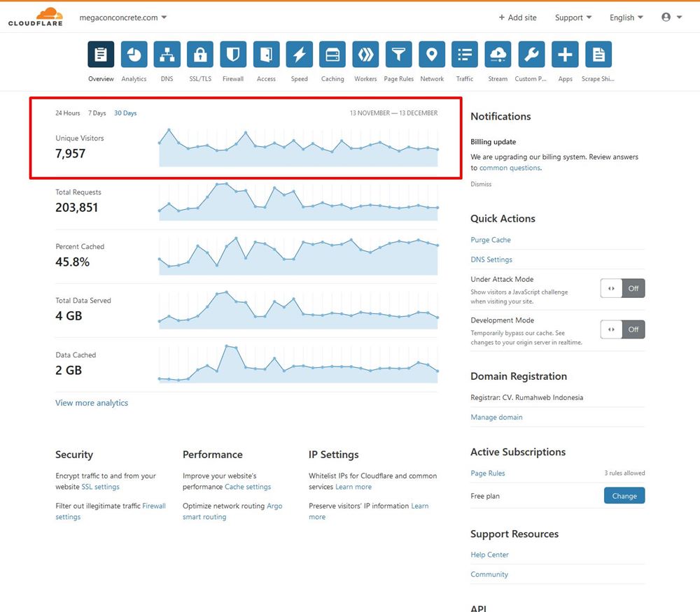The width and height of the screenshot is (700, 612).
Task: Click the Firewall shield icon
Action: click(x=233, y=54)
